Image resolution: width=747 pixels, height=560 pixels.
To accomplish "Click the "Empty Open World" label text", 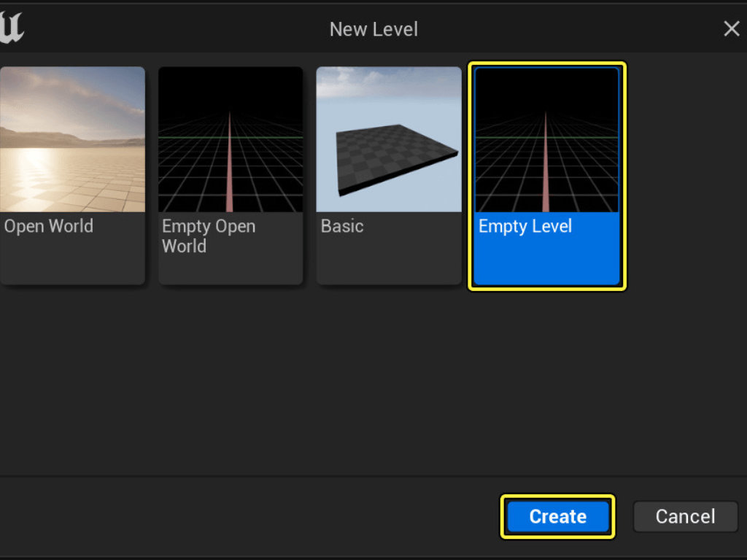I will (209, 236).
